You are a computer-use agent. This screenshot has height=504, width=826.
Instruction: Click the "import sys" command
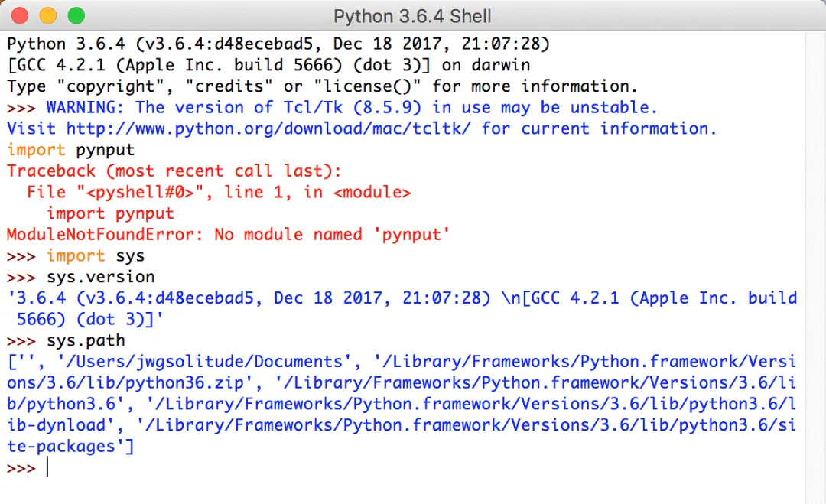pos(96,255)
